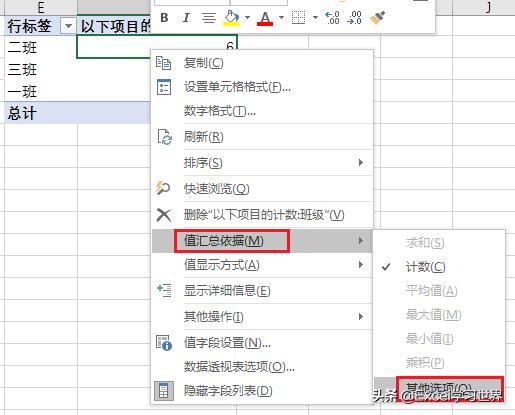
Task: Click the borders icon
Action: point(298,17)
